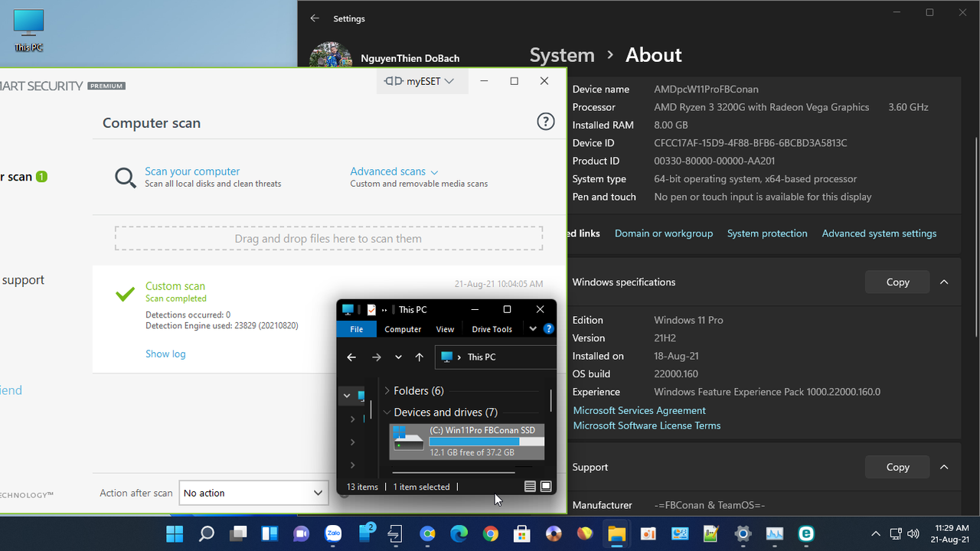Open the File menu in Explorer
980x551 pixels.
click(356, 328)
